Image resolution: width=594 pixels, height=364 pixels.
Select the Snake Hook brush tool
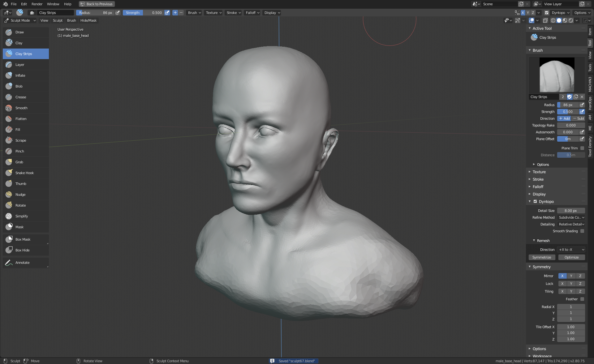(24, 173)
